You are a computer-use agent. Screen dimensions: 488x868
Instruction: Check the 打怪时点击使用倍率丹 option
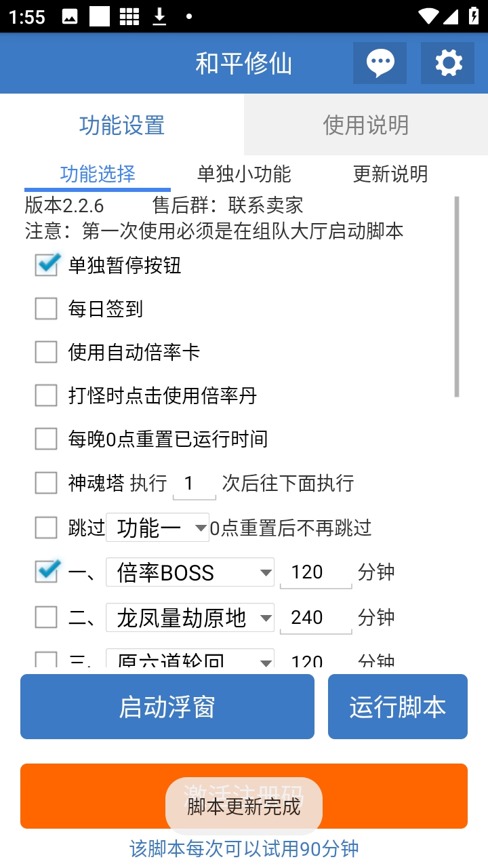[46, 395]
